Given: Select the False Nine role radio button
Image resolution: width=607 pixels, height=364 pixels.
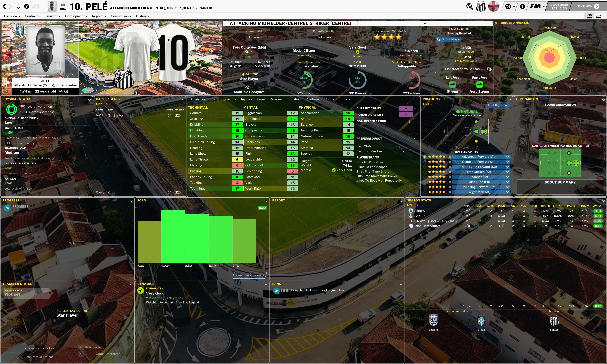Looking at the screenshot, I should 425,182.
